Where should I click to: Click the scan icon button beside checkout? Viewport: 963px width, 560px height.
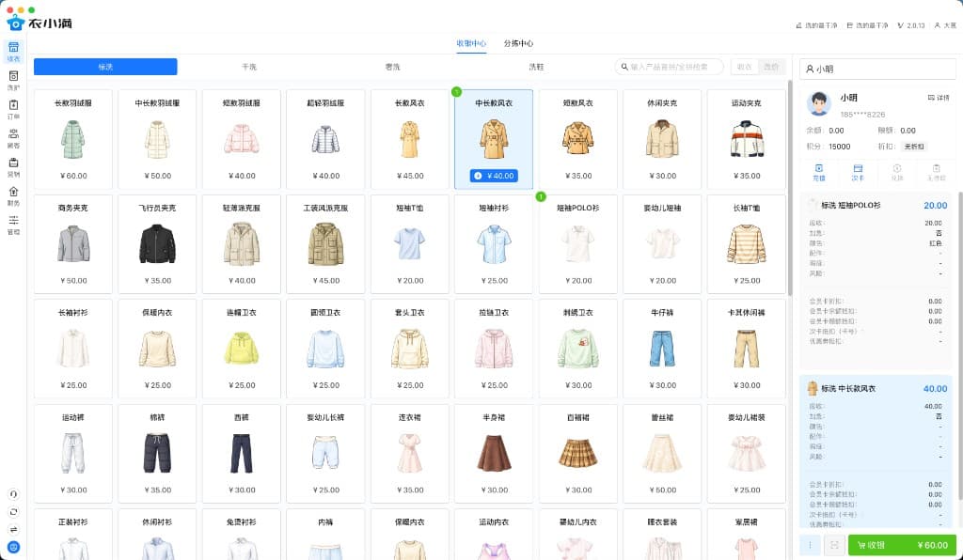click(x=834, y=545)
